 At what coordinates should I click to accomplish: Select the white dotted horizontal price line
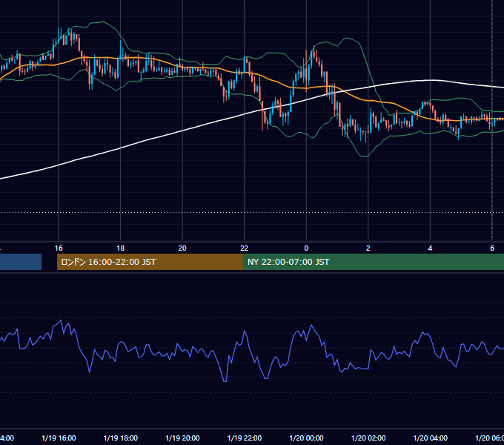coord(252,213)
